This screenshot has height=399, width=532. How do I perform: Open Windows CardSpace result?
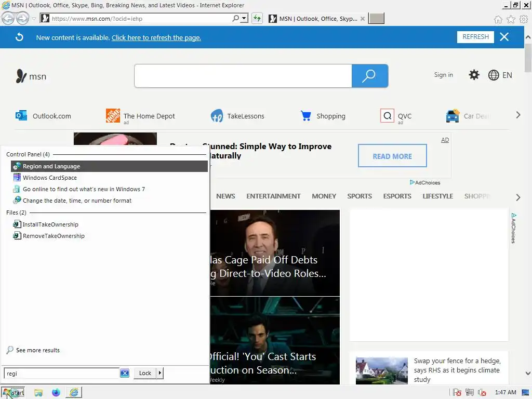tap(109, 178)
